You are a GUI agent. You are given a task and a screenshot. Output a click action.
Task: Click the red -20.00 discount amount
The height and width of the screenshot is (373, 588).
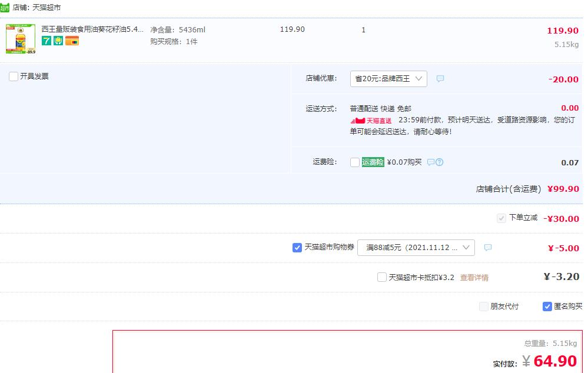pos(563,79)
